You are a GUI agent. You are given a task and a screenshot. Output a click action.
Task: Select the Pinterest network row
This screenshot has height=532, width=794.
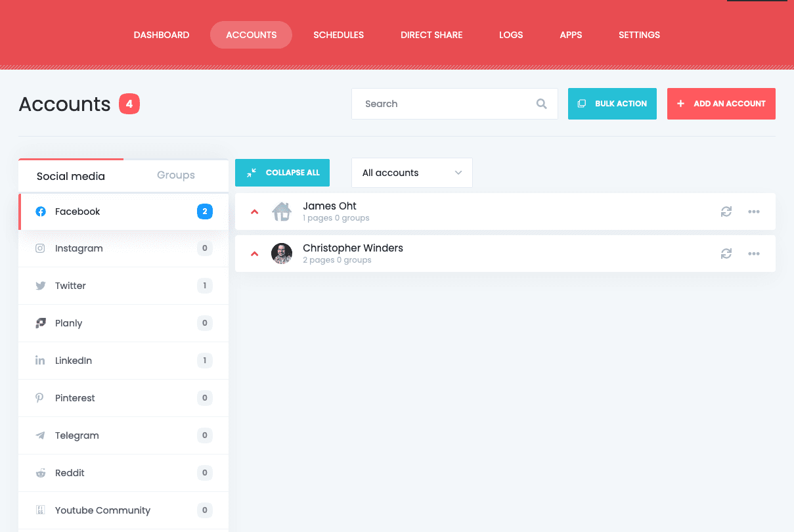click(x=123, y=398)
